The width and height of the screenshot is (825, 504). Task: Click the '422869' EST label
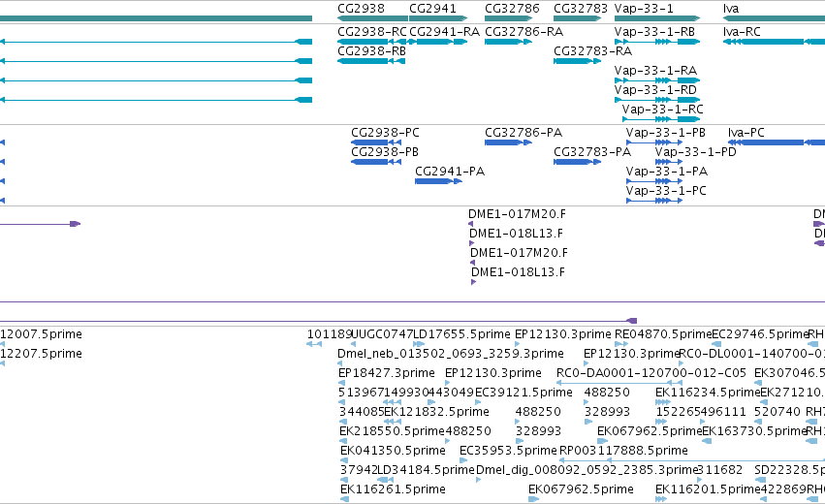coord(783,489)
